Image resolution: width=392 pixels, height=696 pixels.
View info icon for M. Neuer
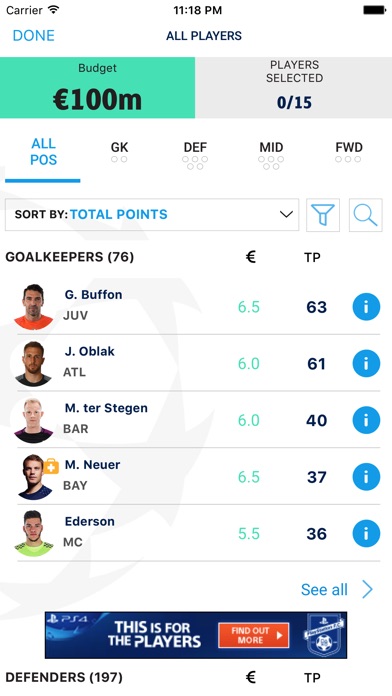pos(366,477)
